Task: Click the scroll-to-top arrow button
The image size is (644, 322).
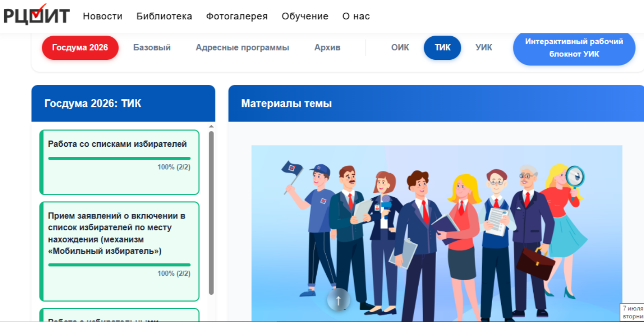Action: coord(338,299)
